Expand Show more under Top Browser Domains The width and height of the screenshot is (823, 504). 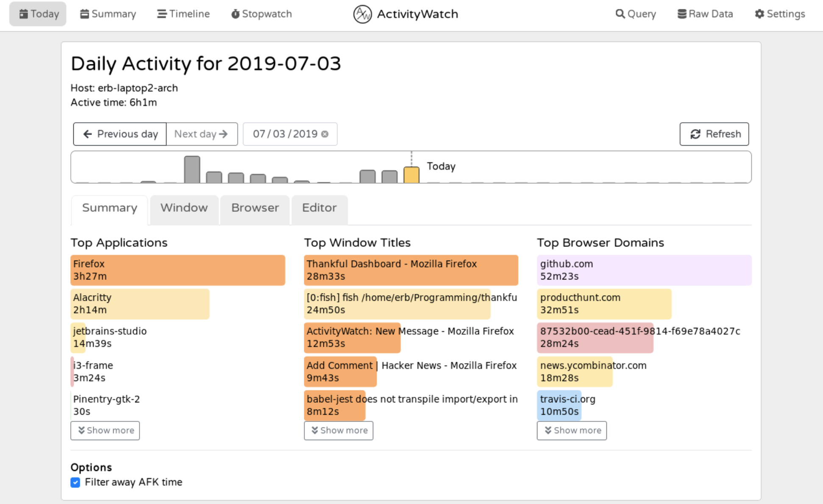(x=572, y=430)
